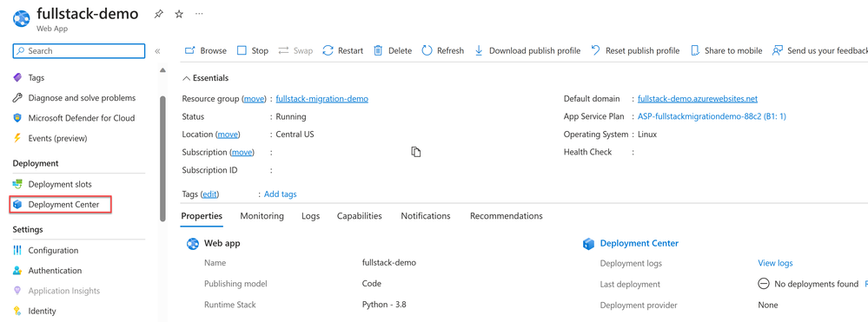This screenshot has width=868, height=322.
Task: Switch to the Notifications tab
Action: click(426, 216)
